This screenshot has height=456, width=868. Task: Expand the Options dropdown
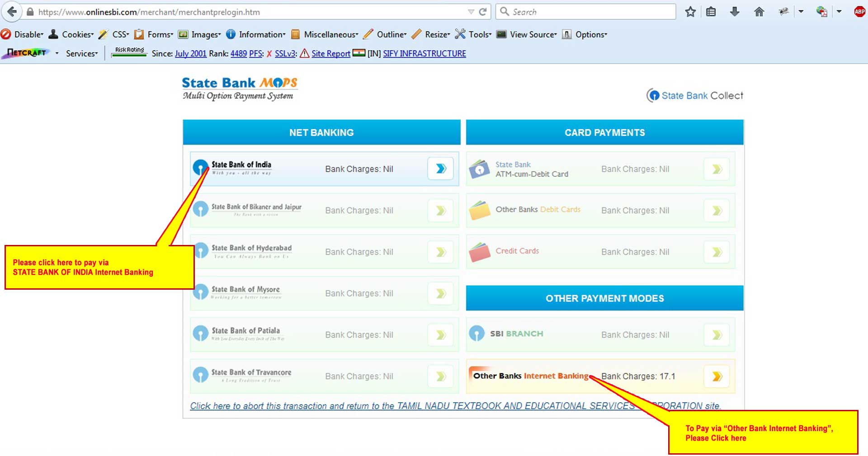click(585, 34)
